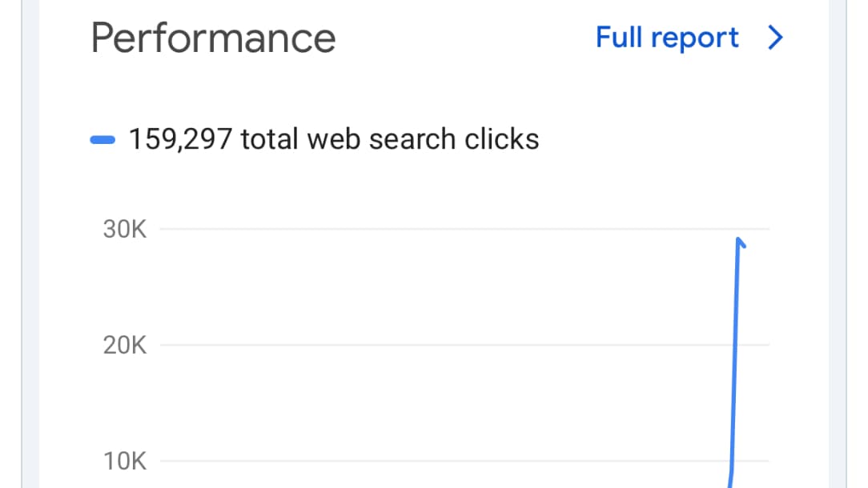Click the blue line where it crosses 10K
868x488 pixels.
pos(733,462)
